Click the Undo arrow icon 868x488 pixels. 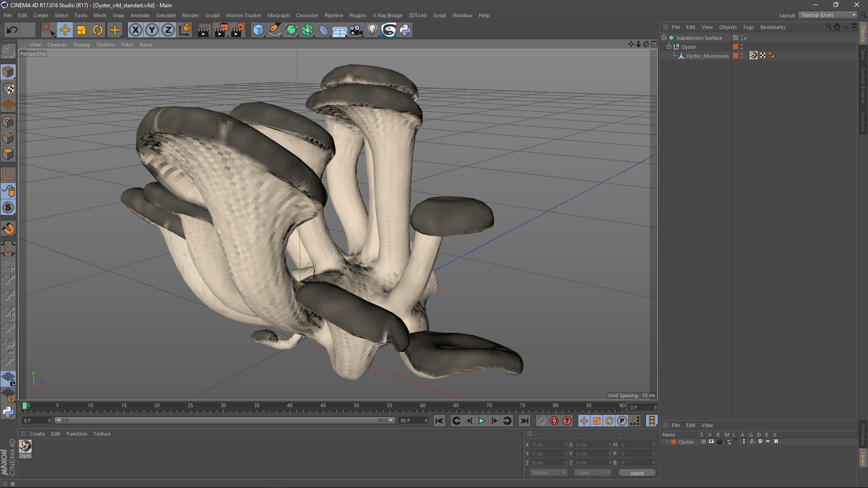pyautogui.click(x=12, y=30)
